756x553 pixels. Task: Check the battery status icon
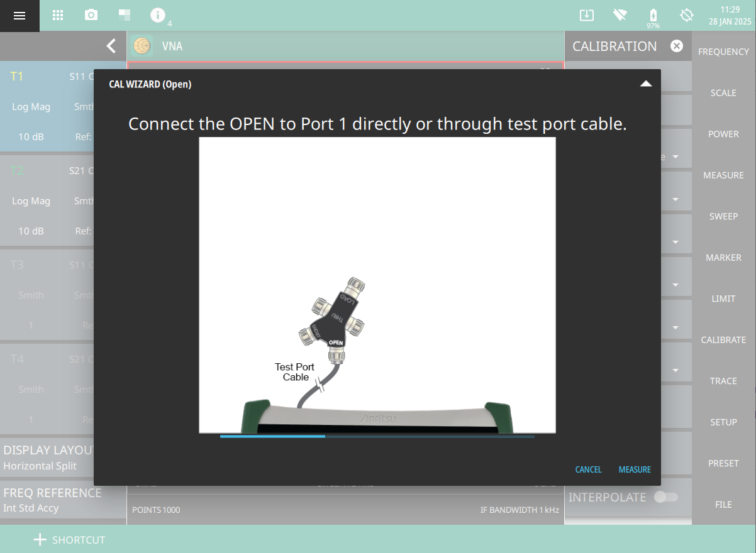pyautogui.click(x=653, y=16)
